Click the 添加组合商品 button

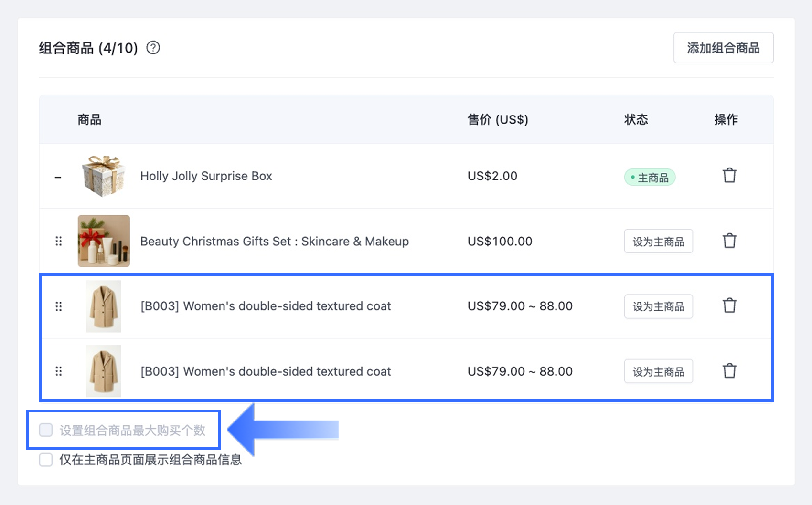(723, 48)
